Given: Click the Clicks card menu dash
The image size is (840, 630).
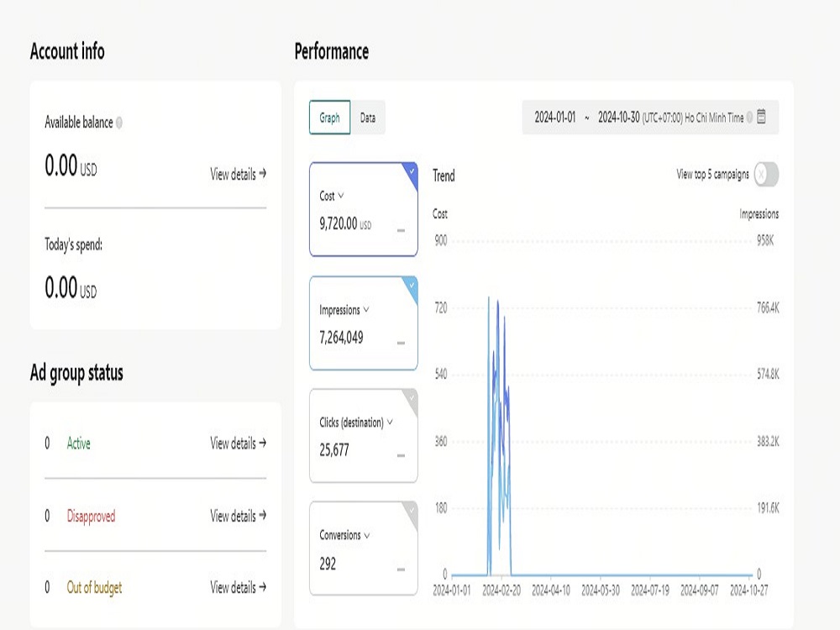Looking at the screenshot, I should [x=401, y=455].
